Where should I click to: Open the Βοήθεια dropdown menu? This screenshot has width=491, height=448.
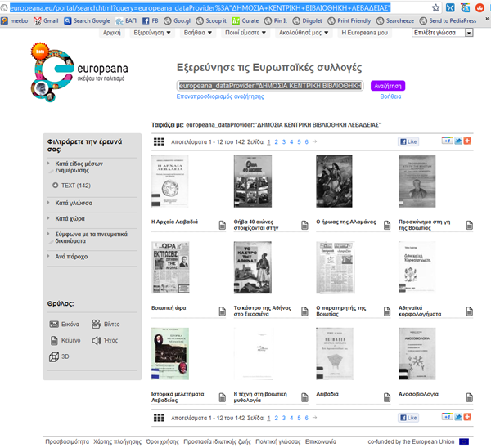pos(198,32)
